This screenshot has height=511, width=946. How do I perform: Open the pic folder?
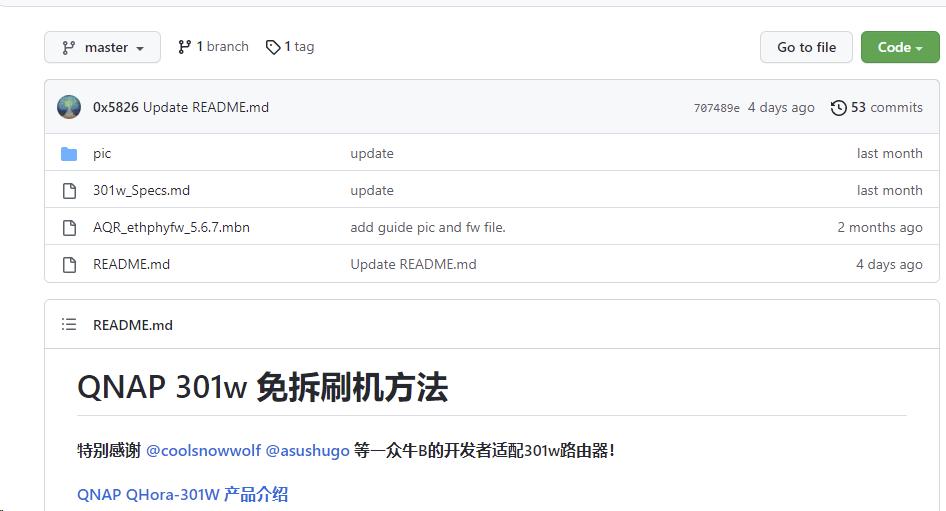pyautogui.click(x=102, y=154)
